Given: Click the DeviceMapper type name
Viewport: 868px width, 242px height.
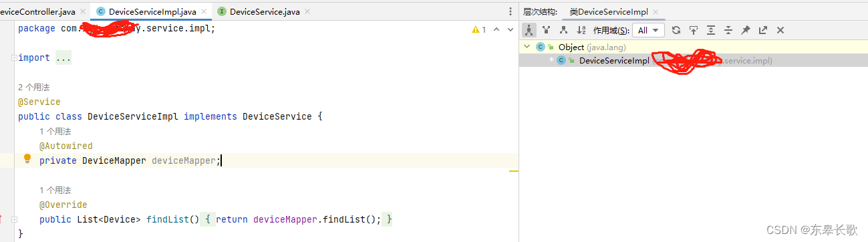Looking at the screenshot, I should 114,160.
